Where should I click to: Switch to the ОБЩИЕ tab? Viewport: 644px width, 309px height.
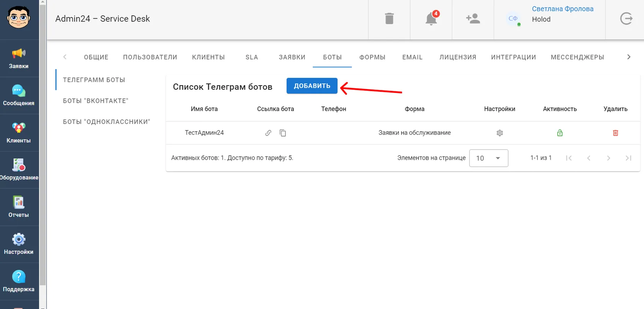point(96,57)
